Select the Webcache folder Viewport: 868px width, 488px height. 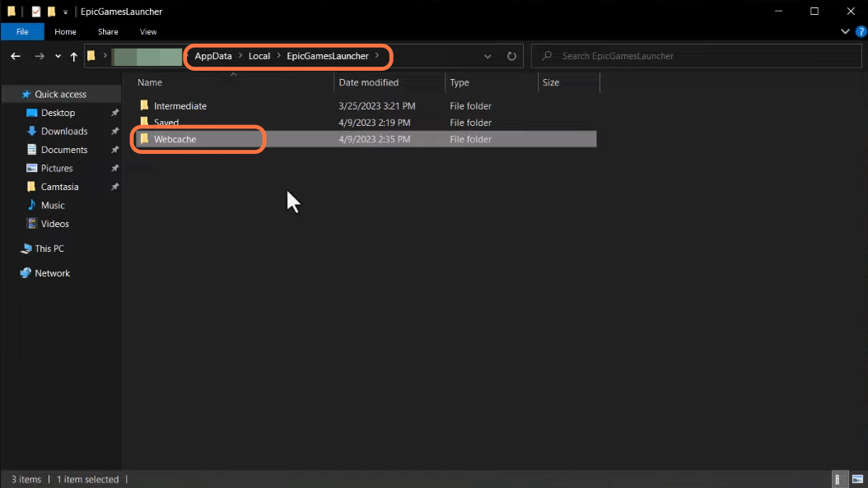click(x=175, y=139)
